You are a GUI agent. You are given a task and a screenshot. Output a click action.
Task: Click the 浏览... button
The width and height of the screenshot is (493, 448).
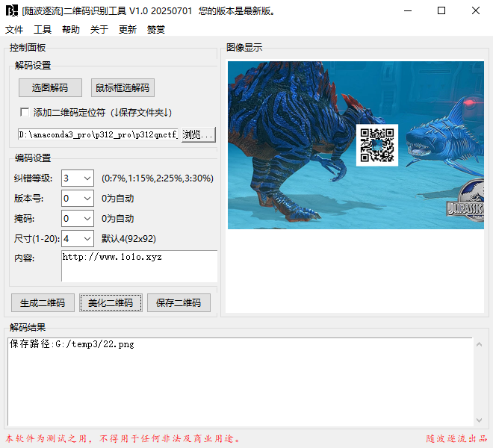click(199, 134)
